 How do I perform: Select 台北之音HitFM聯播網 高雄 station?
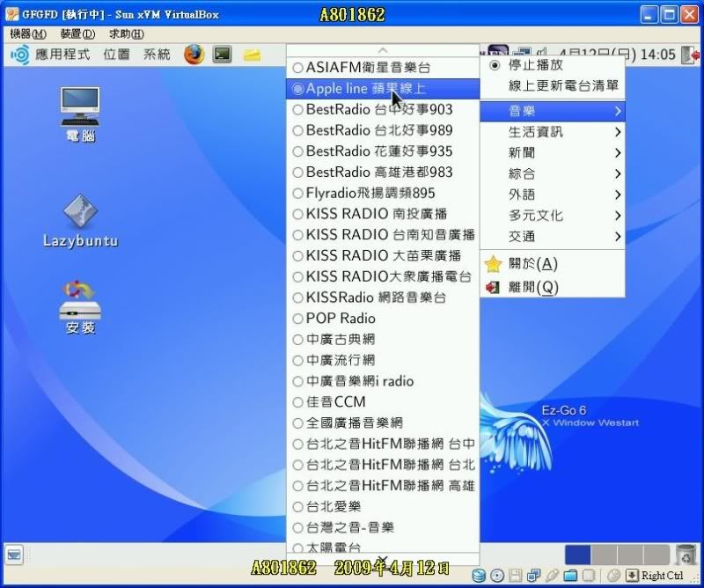[383, 486]
